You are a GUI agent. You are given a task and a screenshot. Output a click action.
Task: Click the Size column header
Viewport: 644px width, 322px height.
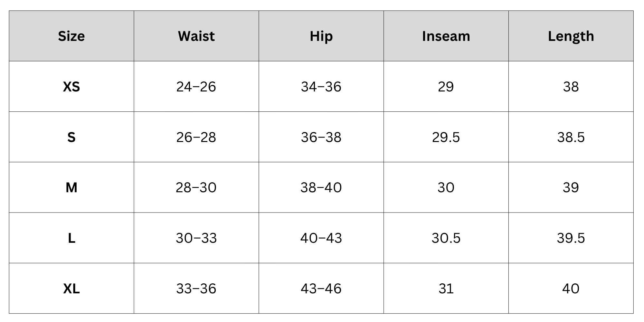(71, 36)
